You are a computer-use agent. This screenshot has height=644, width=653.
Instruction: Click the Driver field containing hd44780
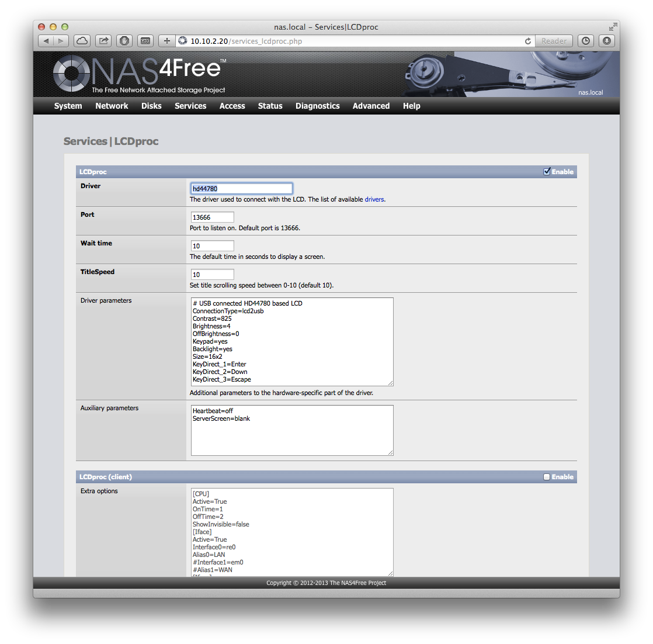[242, 189]
